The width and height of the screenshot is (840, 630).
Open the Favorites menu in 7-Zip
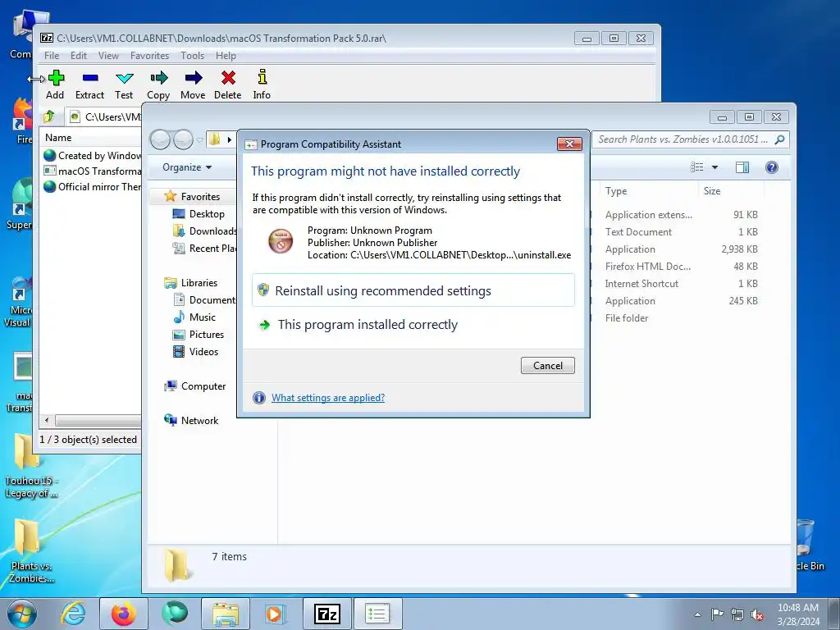[149, 56]
